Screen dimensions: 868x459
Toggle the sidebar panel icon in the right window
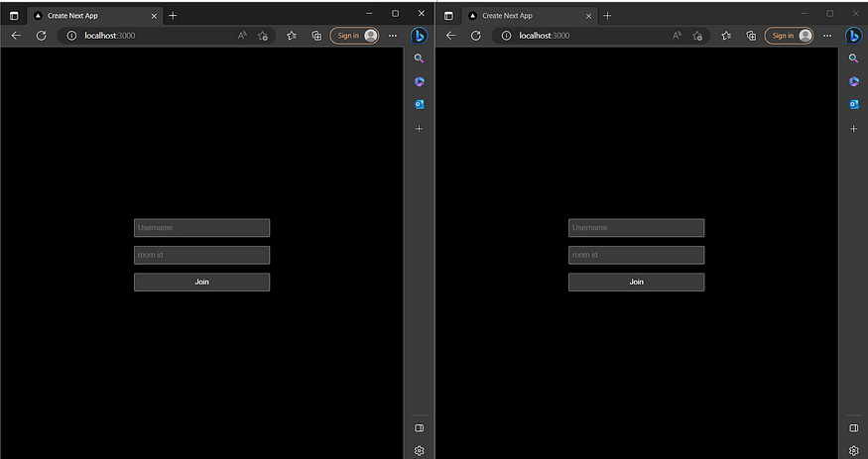tap(853, 428)
